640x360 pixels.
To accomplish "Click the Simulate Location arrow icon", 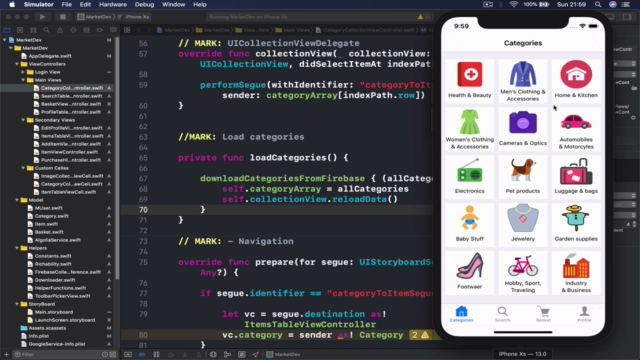I will [x=256, y=354].
